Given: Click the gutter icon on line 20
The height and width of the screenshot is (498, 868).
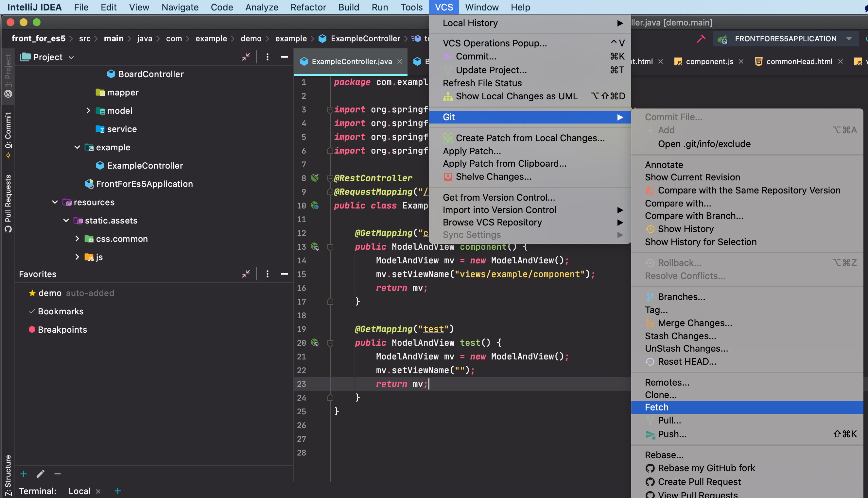Looking at the screenshot, I should click(315, 342).
